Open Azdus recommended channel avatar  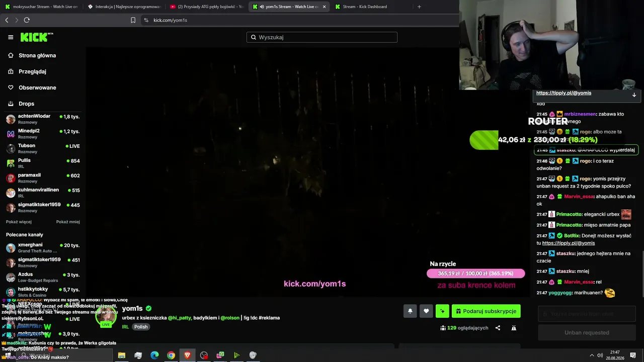11,277
